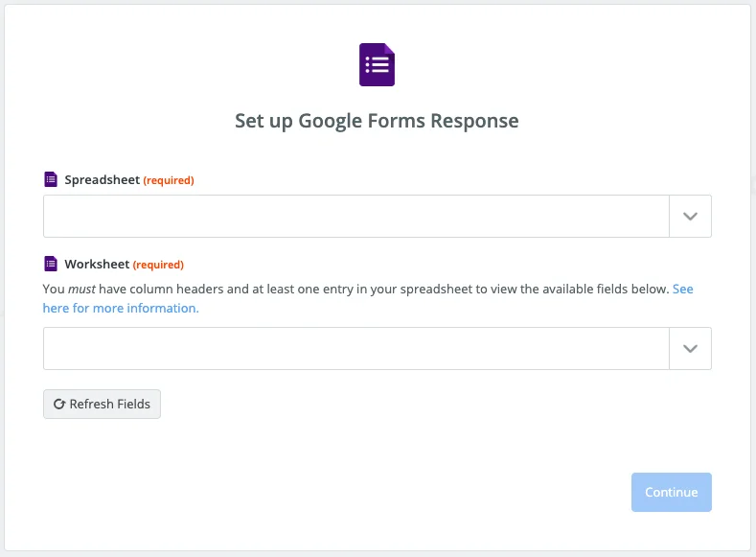Viewport: 756px width, 557px height.
Task: Focus the Spreadsheet input field
Action: click(356, 216)
